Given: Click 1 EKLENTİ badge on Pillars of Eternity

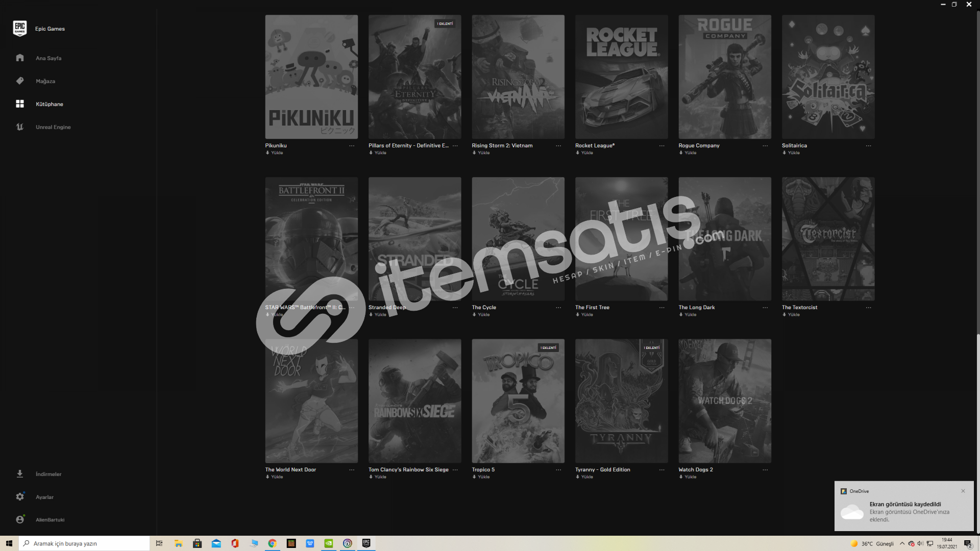Looking at the screenshot, I should pyautogui.click(x=445, y=23).
